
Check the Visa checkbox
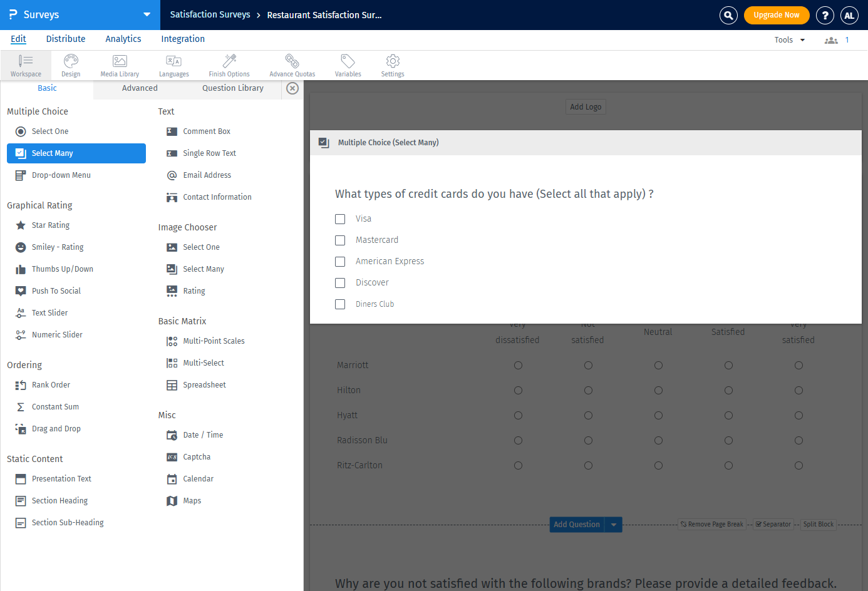coord(340,218)
